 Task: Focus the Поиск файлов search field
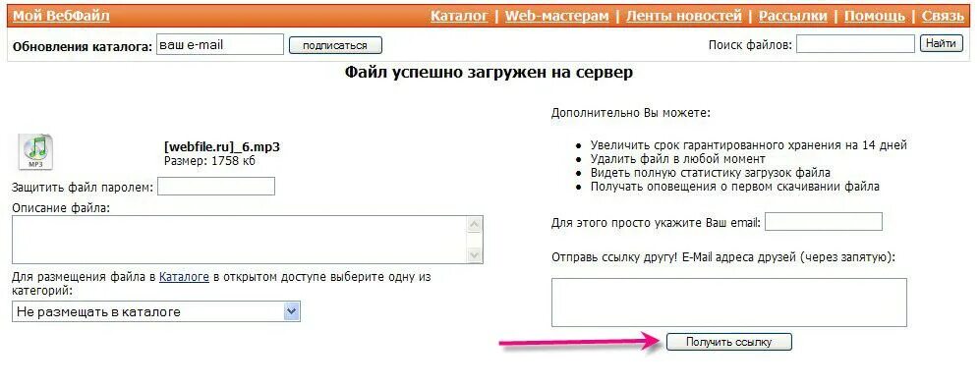coord(855,44)
